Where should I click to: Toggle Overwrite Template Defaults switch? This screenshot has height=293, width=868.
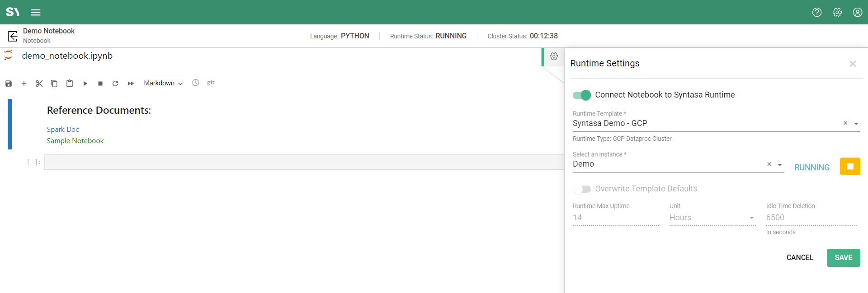tap(581, 189)
